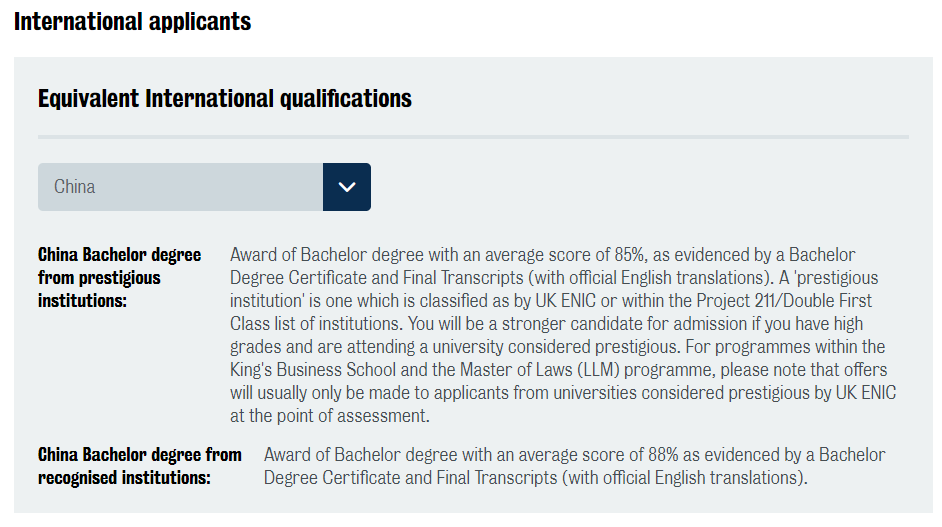942x527 pixels.
Task: Click the "at the point of assessment." line
Action: pyautogui.click(x=330, y=416)
